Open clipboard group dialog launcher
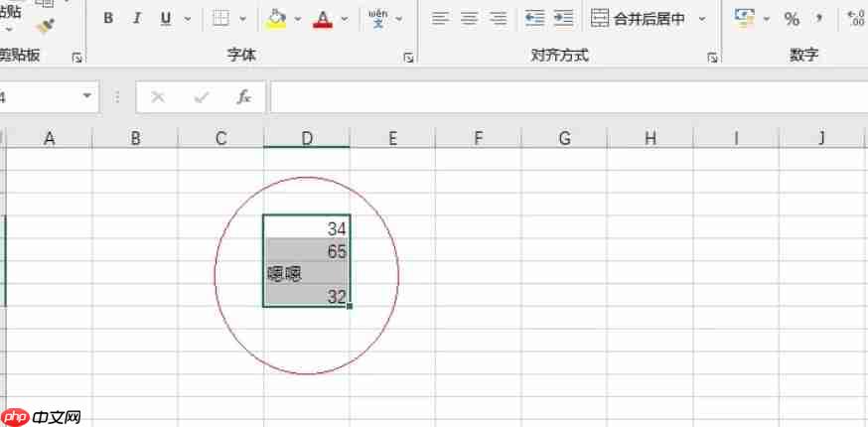Viewport: 868px width, 427px height. (76, 58)
